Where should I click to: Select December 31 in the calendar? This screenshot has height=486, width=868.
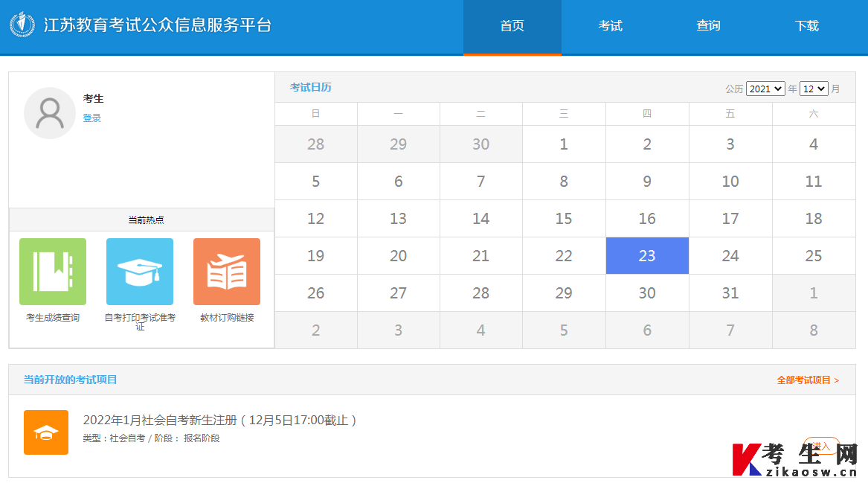(x=730, y=293)
